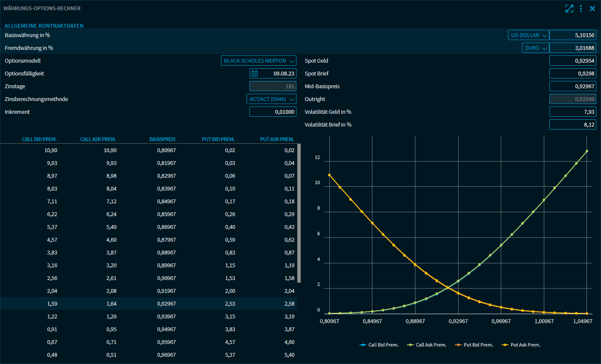Expand the Black Scholes Merton model dropdown
The height and width of the screenshot is (364, 601).
[258, 61]
